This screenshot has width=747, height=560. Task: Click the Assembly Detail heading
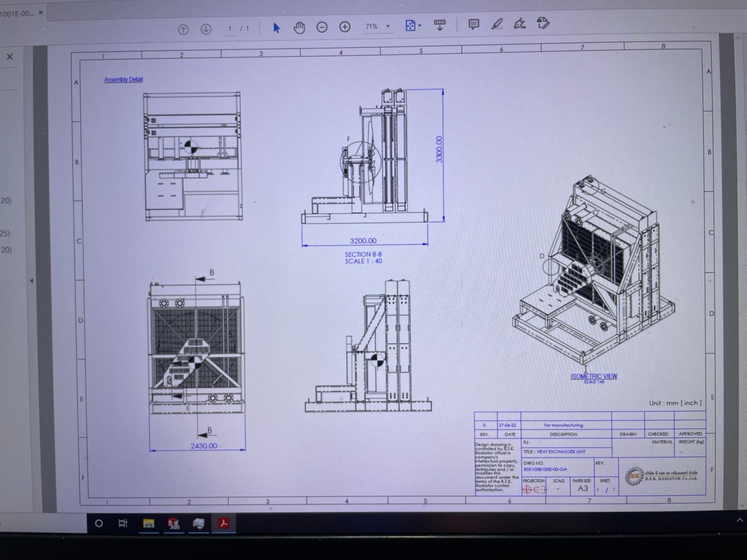point(123,79)
